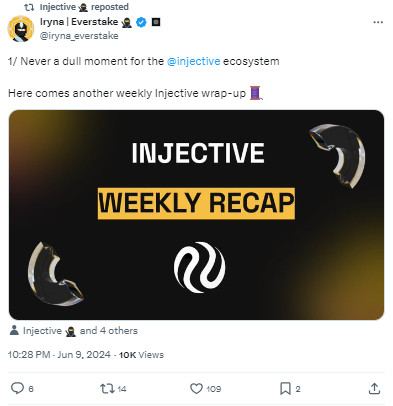Screen dimensions: 393x406
Task: Open Iryna | Everstake display name
Action: (x=79, y=22)
